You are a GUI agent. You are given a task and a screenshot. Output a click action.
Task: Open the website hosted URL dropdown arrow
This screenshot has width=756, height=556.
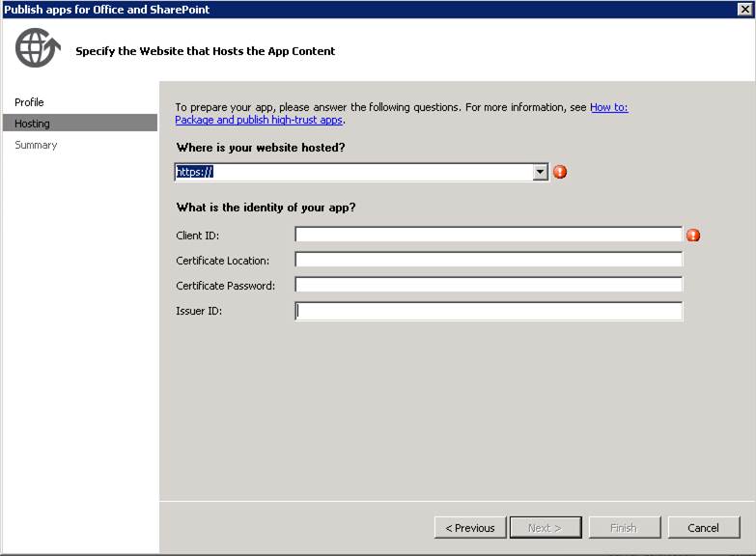(x=540, y=172)
